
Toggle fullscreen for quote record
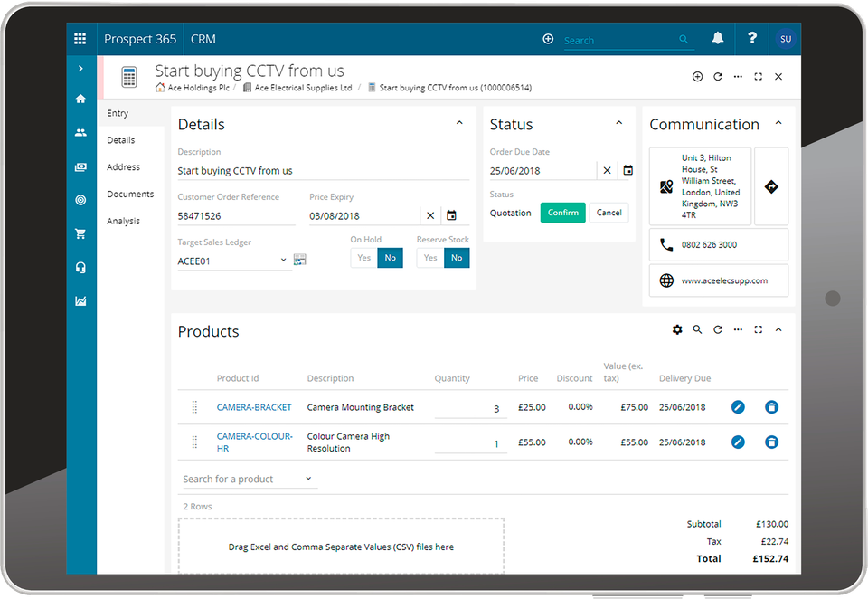pyautogui.click(x=759, y=77)
